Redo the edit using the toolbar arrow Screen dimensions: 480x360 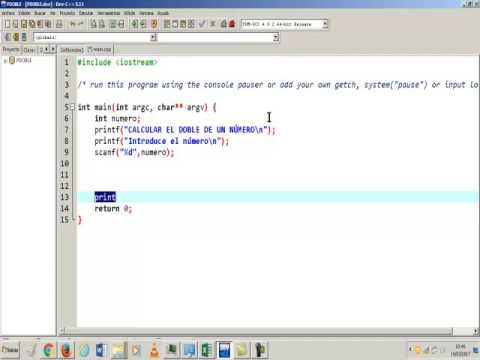tap(81, 24)
